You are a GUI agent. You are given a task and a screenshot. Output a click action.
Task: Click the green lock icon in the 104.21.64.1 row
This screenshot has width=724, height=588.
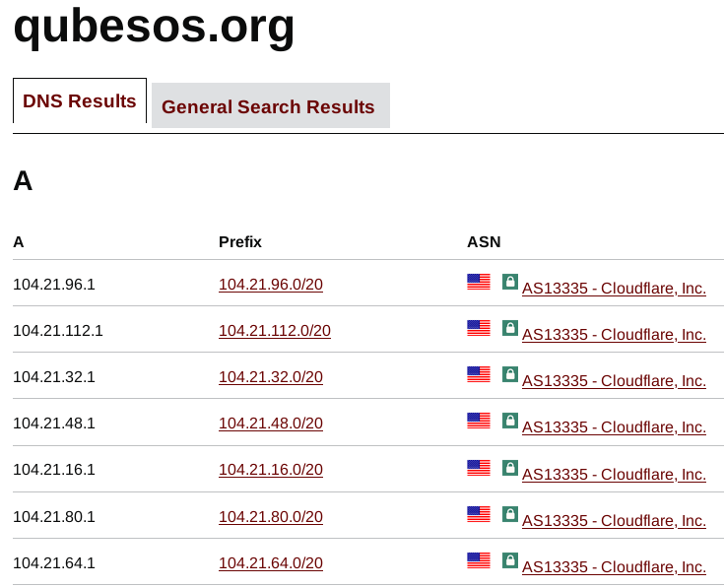click(510, 559)
